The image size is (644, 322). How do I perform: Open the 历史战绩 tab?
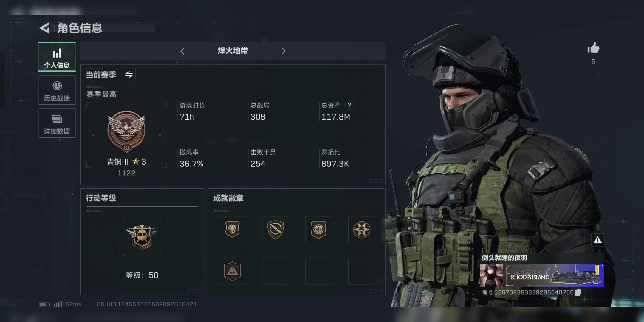coord(57,90)
